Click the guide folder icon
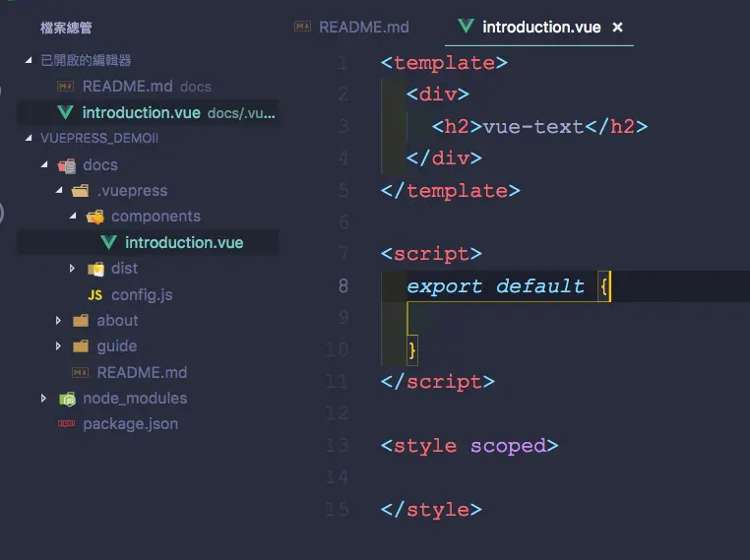The image size is (750, 560). click(x=81, y=345)
